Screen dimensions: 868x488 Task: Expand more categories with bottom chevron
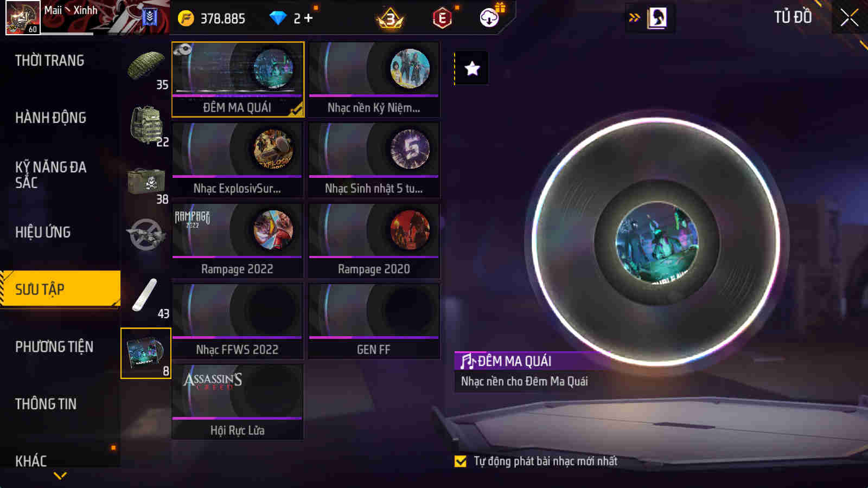coord(60,476)
